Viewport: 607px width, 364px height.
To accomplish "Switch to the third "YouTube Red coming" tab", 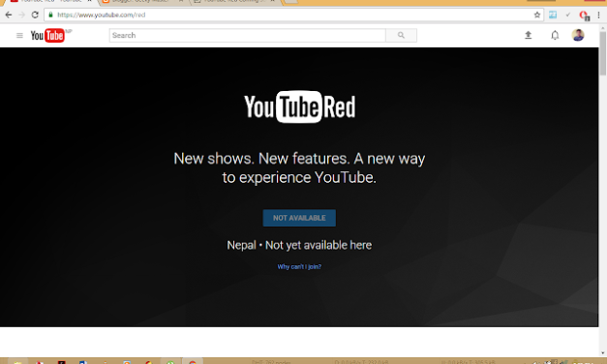I will pos(234,2).
